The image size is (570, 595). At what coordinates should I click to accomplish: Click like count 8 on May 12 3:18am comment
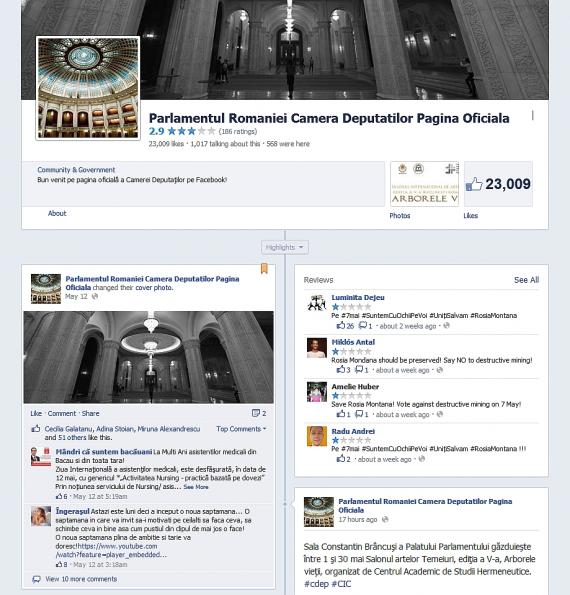[61, 564]
